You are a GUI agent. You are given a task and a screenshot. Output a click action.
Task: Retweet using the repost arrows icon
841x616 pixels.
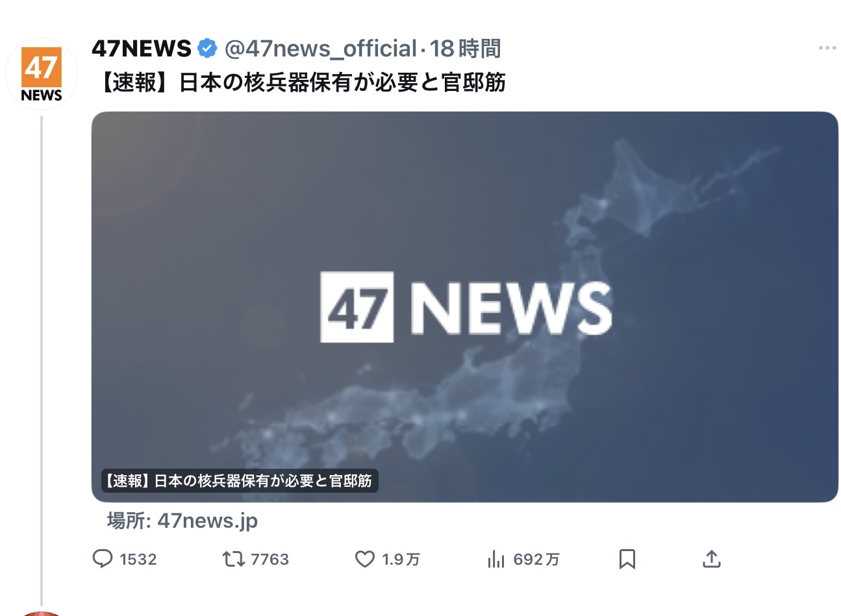coord(234,559)
